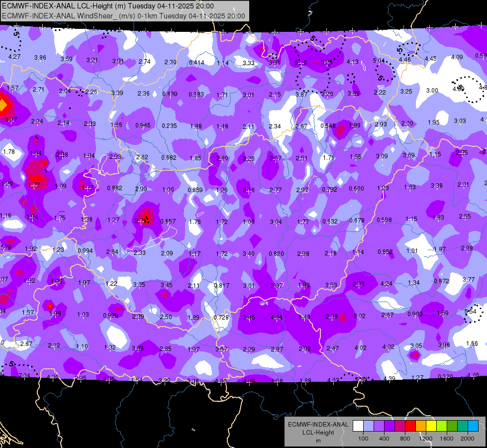Click the value 3.74 at the red hotspot
Image resolution: width=487 pixels, height=448 pixels.
pos(141,221)
